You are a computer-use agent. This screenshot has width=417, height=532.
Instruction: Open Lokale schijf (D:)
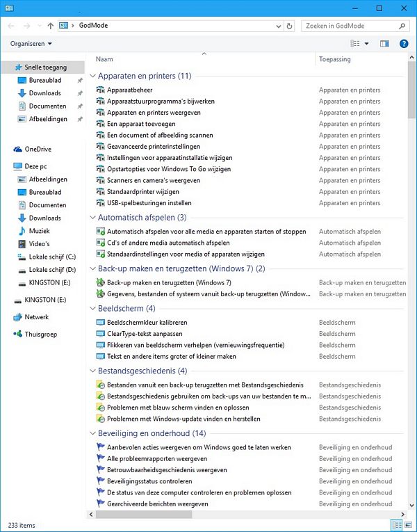tap(52, 270)
